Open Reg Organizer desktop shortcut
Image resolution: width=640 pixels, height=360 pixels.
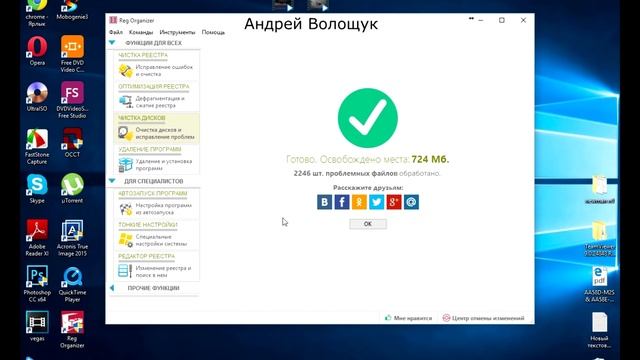coord(72,330)
